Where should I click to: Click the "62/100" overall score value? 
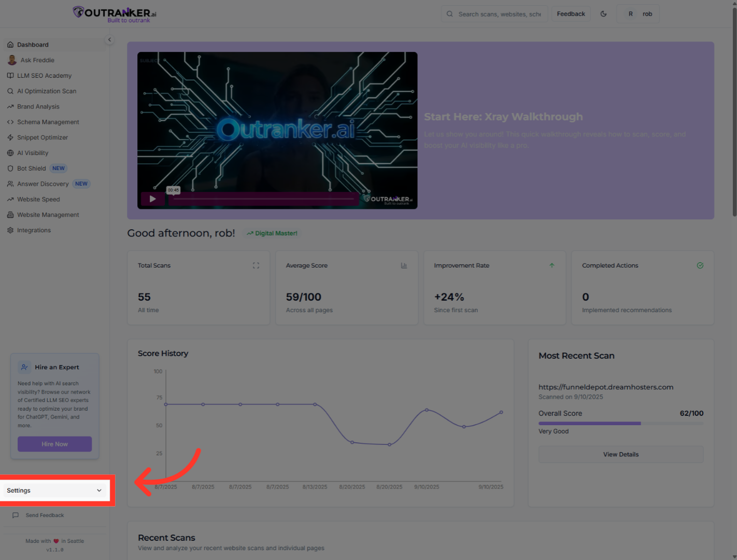tap(691, 413)
